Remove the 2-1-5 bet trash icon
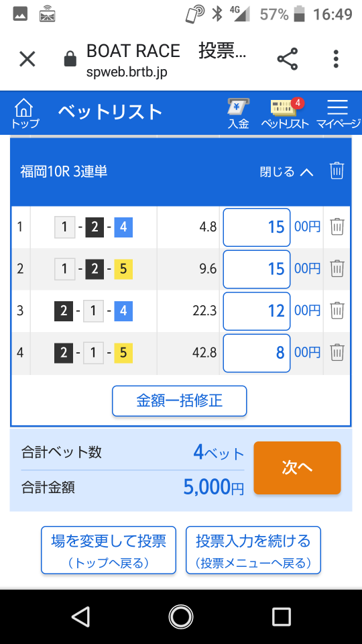 (337, 353)
